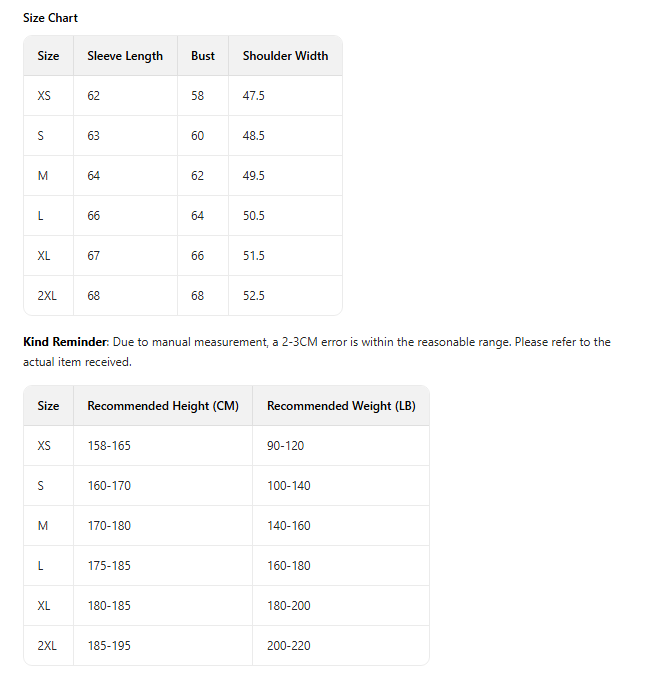Select the Bust column header
Screen dimensions: 670x674
point(203,56)
